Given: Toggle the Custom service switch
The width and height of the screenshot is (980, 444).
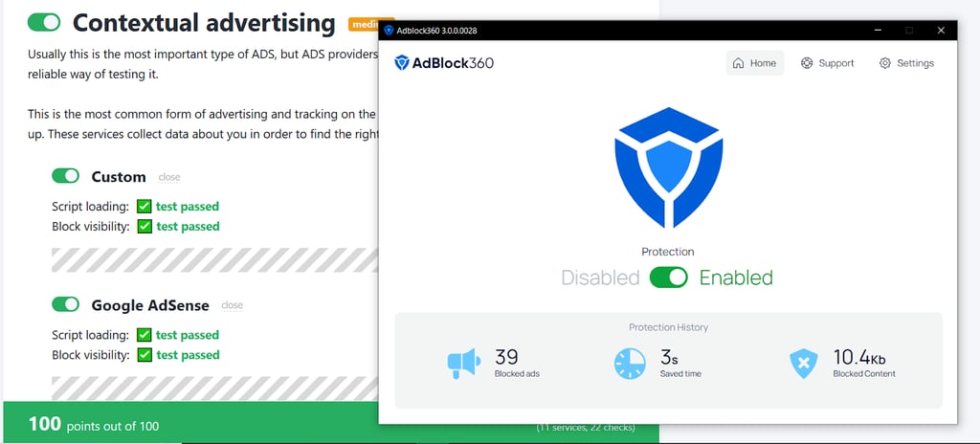Looking at the screenshot, I should (x=66, y=176).
